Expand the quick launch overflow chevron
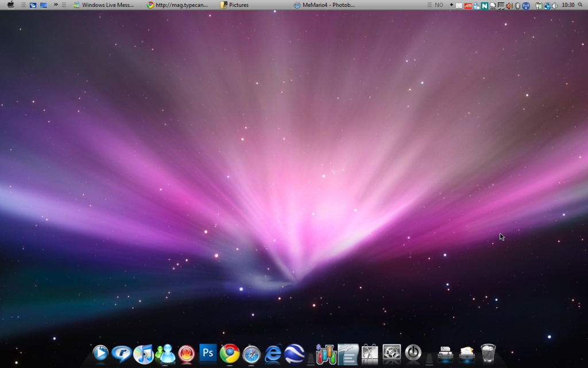This screenshot has width=588, height=368. point(56,5)
